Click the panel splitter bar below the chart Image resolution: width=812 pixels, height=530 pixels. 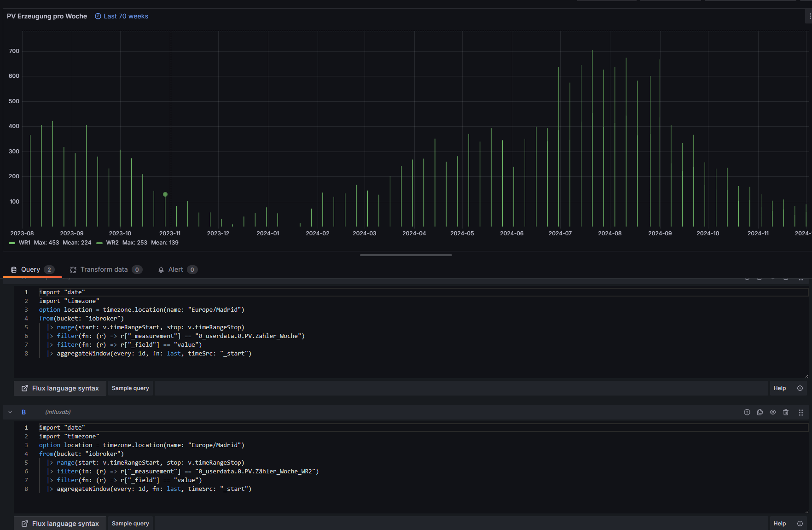pyautogui.click(x=406, y=255)
